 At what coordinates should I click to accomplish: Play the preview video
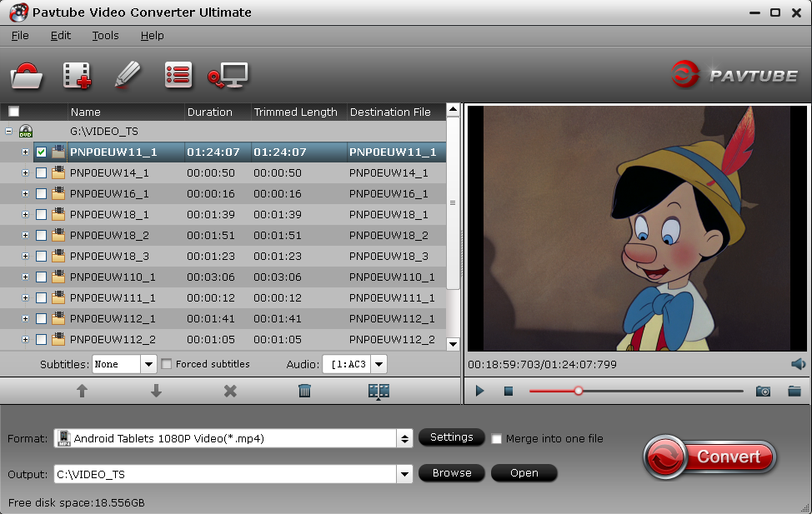coord(479,391)
